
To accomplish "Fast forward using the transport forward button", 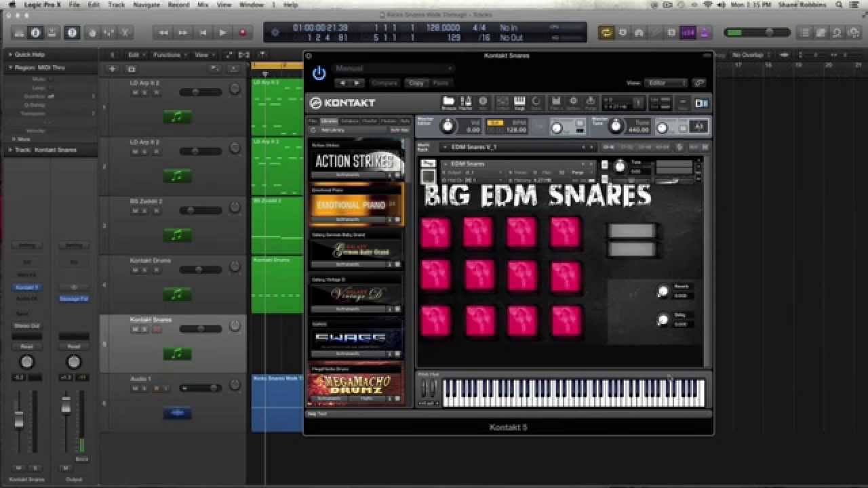I will click(183, 33).
